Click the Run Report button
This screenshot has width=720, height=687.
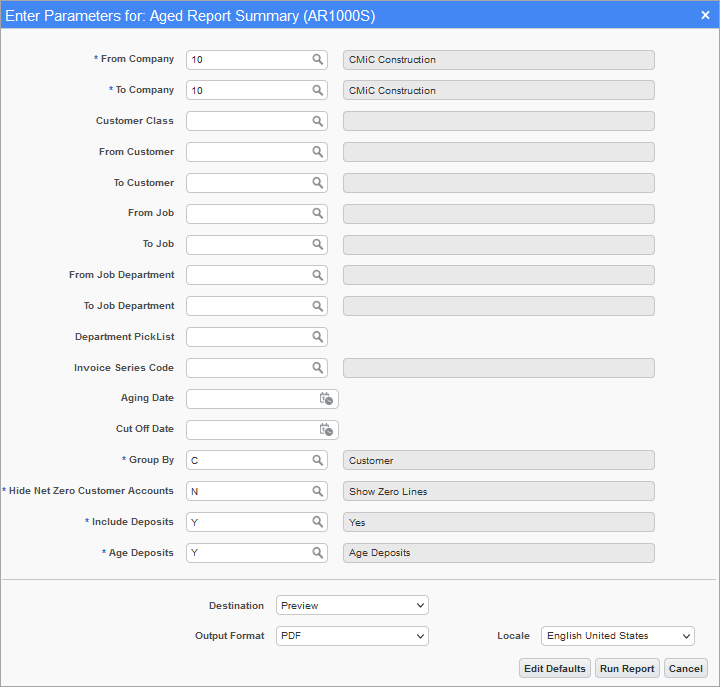(627, 668)
